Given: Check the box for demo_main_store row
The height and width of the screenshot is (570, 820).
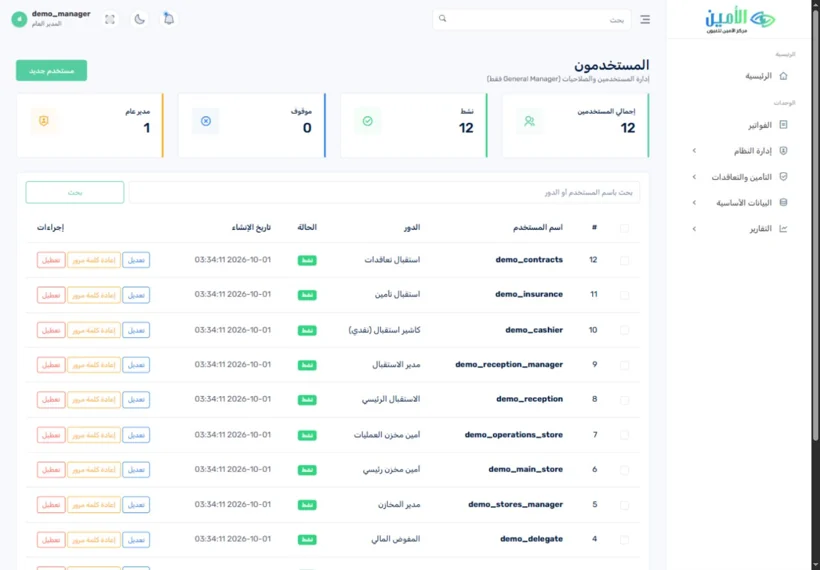Looking at the screenshot, I should click(624, 470).
